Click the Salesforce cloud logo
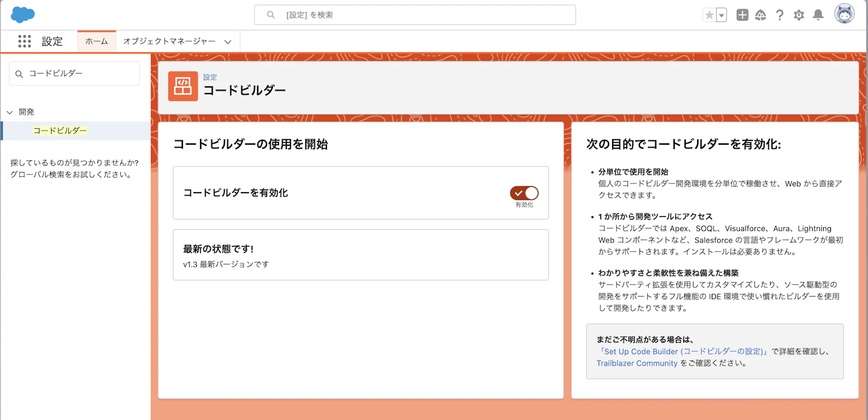The image size is (868, 420). pos(22,14)
